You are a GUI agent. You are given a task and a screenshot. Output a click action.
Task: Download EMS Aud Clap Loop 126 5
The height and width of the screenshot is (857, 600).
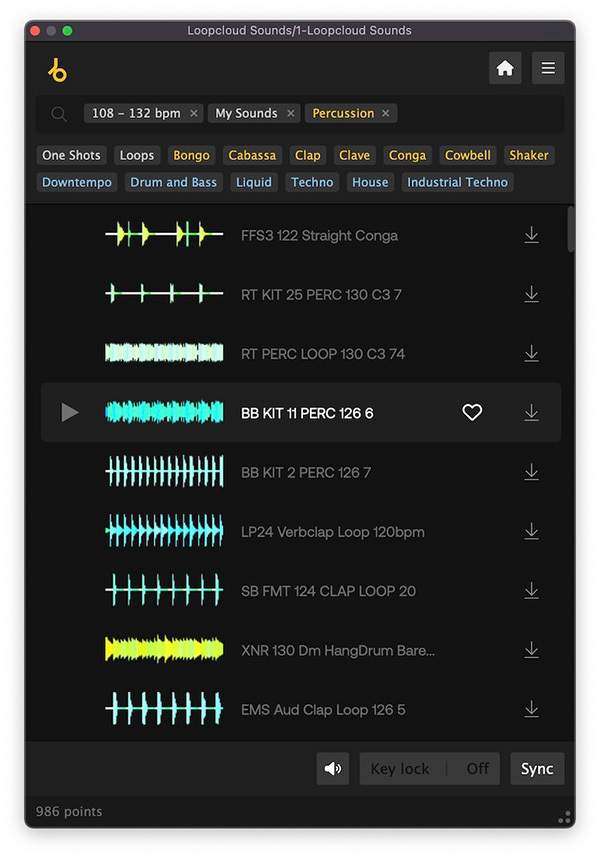[531, 709]
